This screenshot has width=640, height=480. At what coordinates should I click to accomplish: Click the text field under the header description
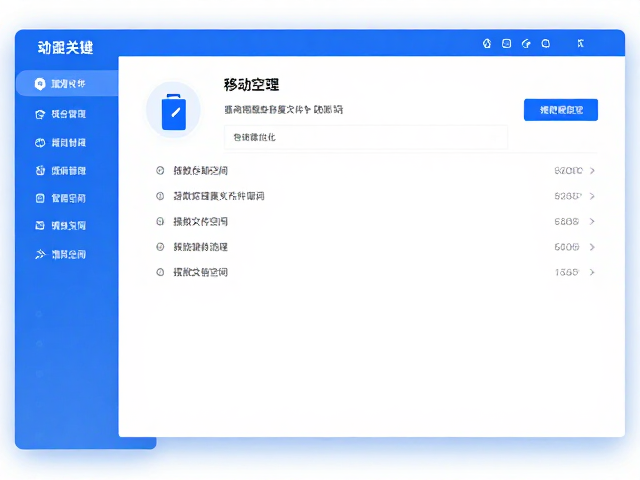[366, 137]
